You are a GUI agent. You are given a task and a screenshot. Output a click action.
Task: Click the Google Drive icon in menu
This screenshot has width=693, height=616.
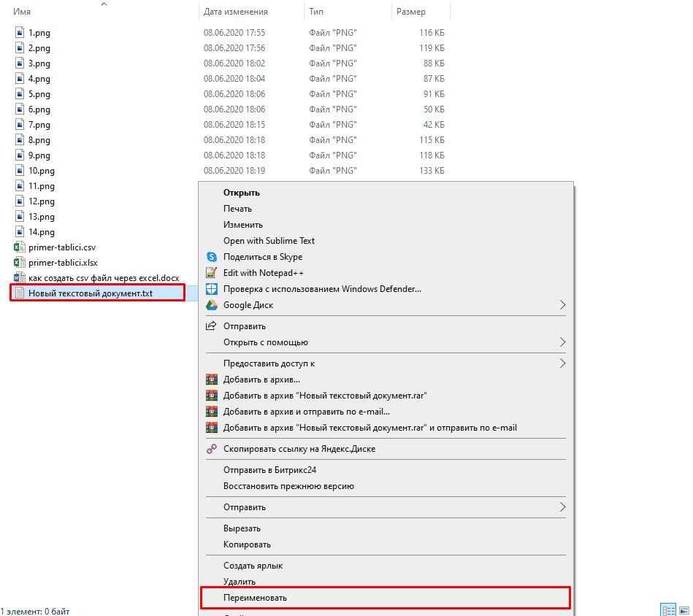(212, 305)
